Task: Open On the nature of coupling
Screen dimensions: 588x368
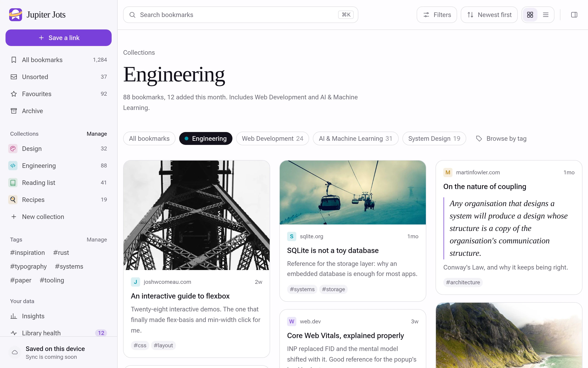Action: [x=484, y=187]
